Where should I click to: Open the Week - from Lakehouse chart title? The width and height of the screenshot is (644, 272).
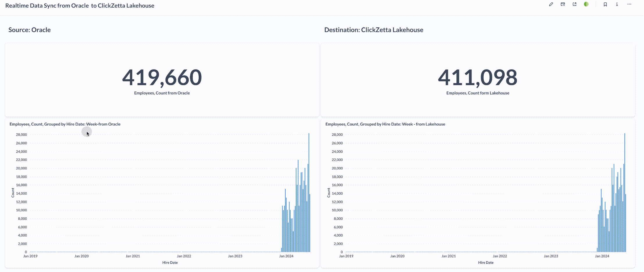385,124
